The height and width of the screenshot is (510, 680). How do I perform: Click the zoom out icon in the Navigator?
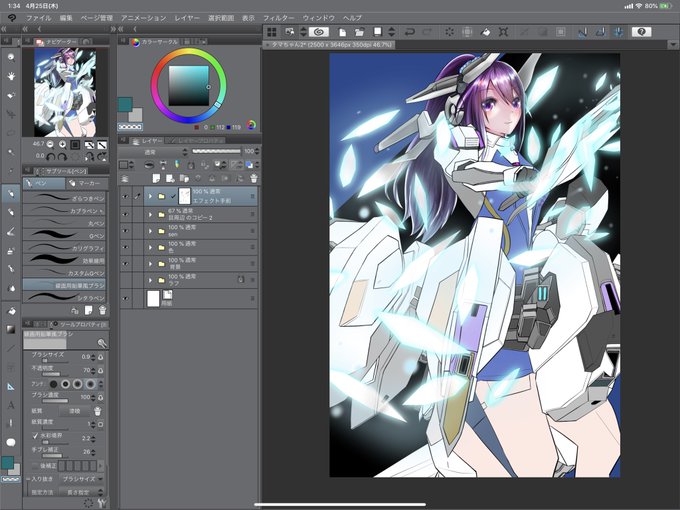point(50,144)
